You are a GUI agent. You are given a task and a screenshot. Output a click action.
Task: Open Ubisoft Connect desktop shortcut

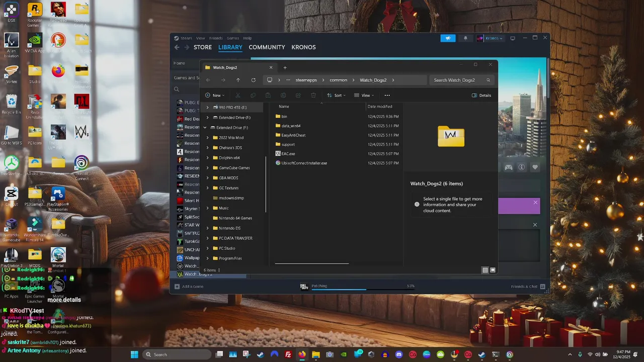tap(82, 168)
